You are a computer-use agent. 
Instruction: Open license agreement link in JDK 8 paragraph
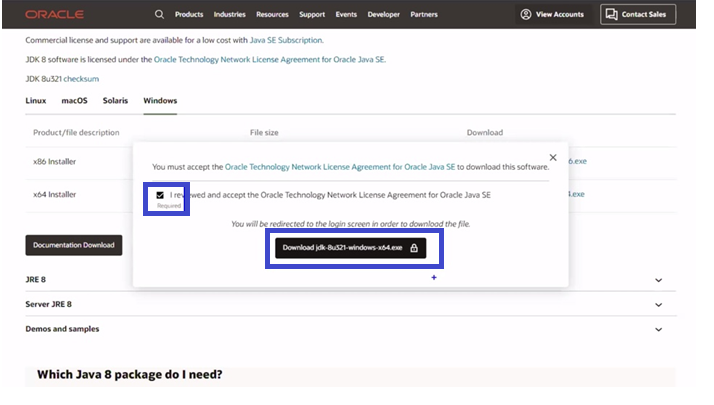269,60
